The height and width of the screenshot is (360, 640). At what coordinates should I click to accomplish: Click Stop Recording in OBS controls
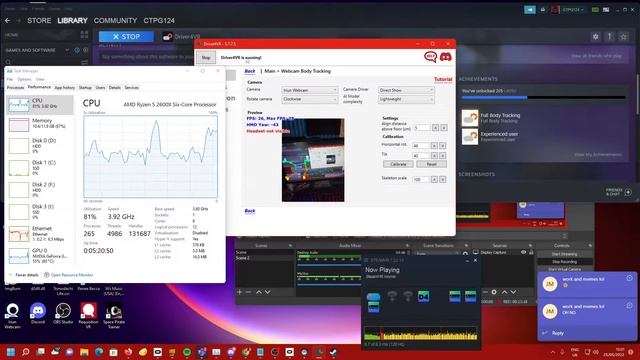pos(564,262)
